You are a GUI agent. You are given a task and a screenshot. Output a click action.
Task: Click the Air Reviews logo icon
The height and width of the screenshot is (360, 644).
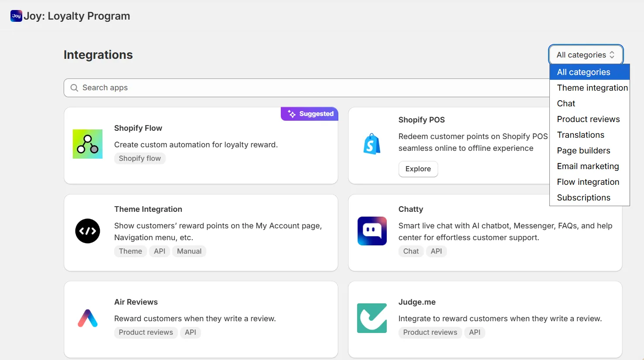click(x=88, y=318)
